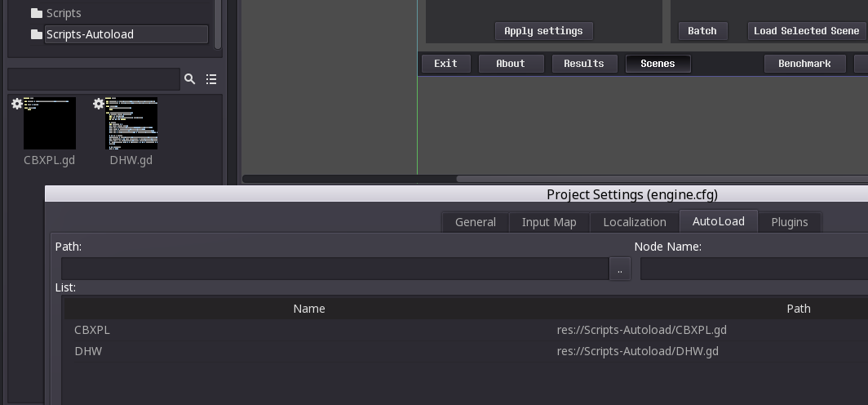Toggle the Scenes button
868x405 pixels.
[x=658, y=64]
